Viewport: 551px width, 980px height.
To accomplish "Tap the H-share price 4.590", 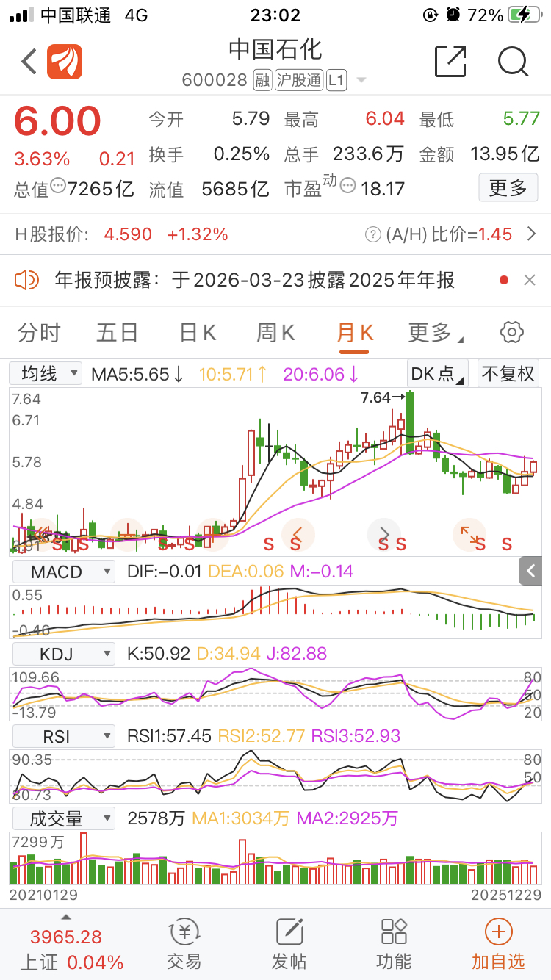I will 128,234.
